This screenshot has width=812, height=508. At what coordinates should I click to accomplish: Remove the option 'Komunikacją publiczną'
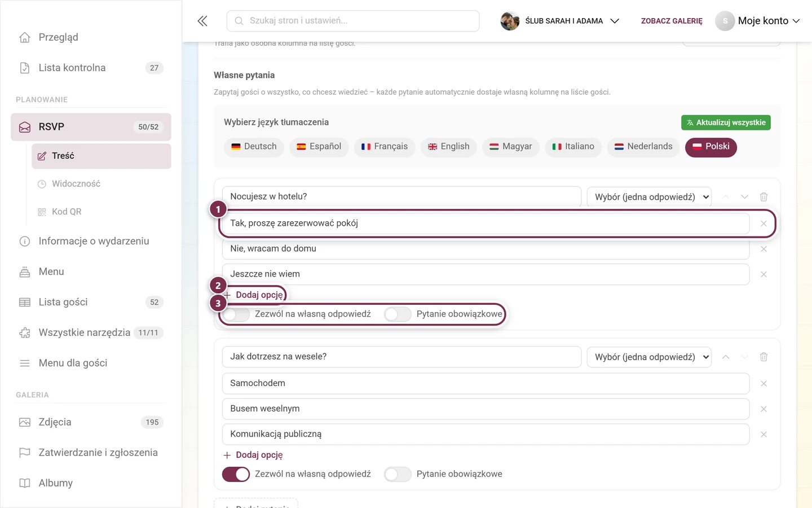click(764, 435)
